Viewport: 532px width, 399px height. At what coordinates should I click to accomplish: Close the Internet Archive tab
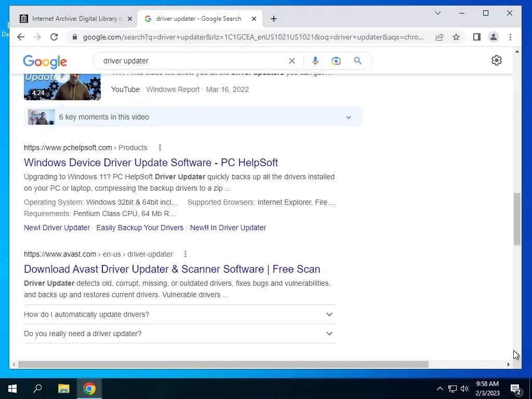(x=129, y=19)
